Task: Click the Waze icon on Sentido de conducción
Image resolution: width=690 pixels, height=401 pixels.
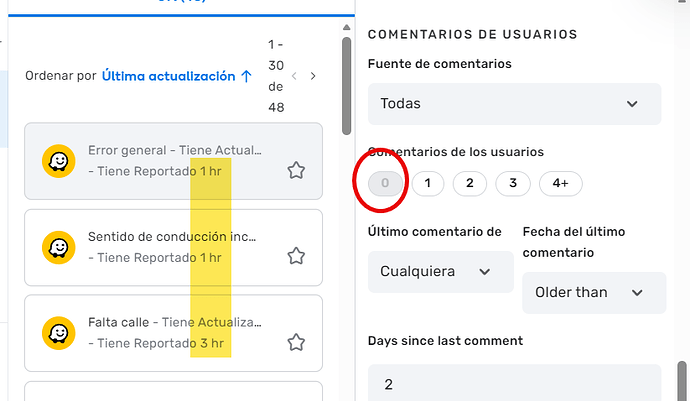Action: (x=59, y=247)
